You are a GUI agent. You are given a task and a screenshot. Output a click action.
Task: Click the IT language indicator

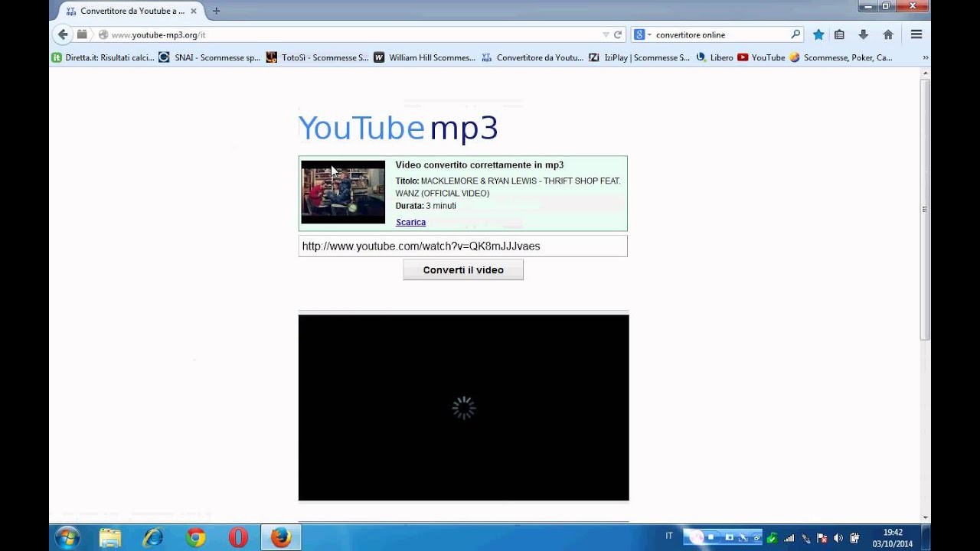(669, 536)
